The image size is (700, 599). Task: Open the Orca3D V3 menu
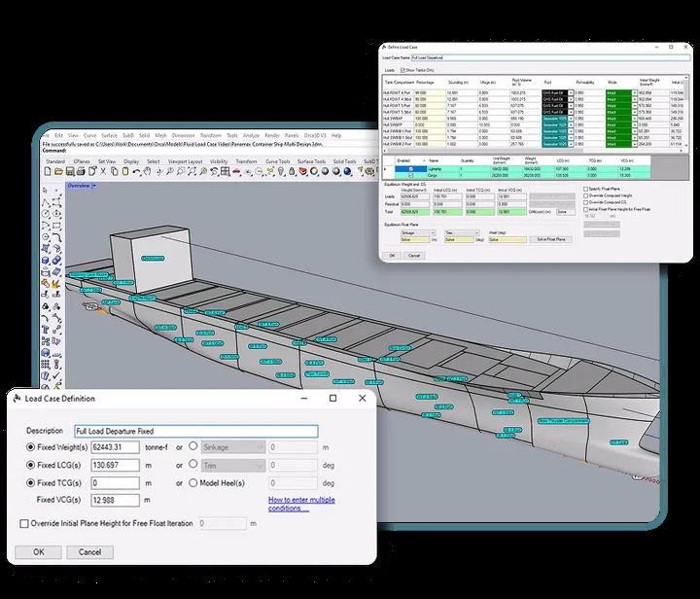point(315,135)
